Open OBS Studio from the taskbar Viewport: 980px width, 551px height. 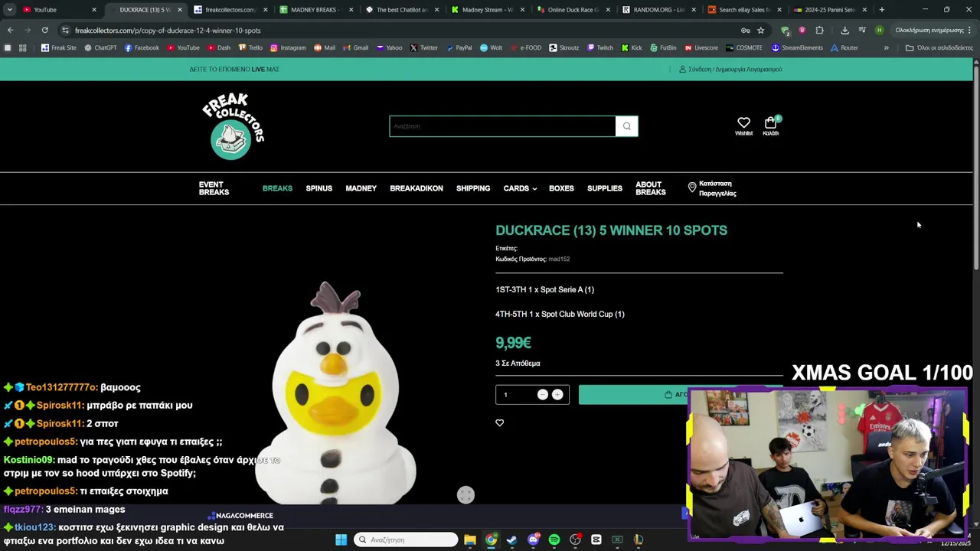point(575,540)
